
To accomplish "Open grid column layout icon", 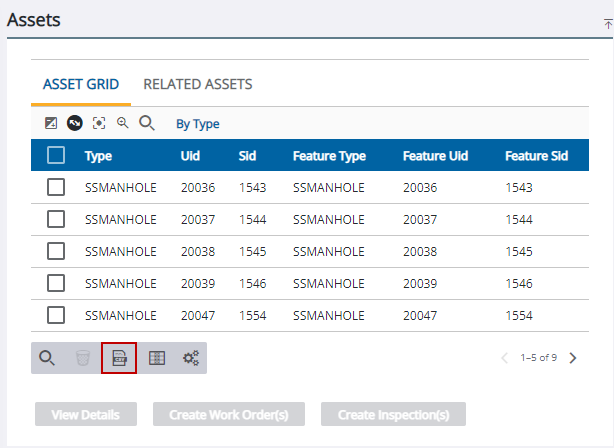I will [x=156, y=357].
